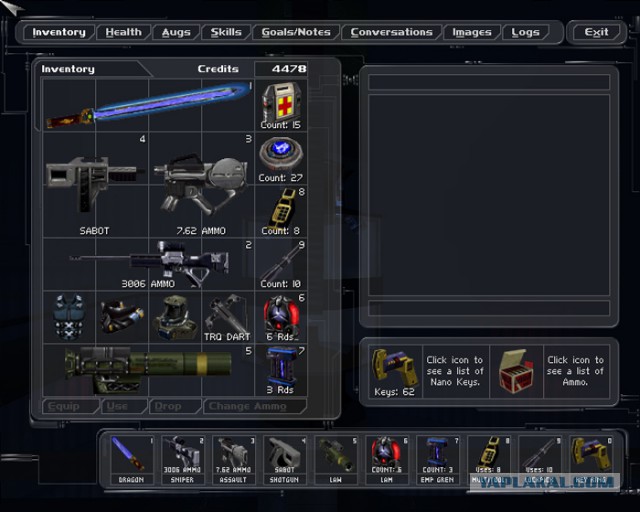This screenshot has width=640, height=512.
Task: Click the Change Ammo button
Action: (x=254, y=406)
